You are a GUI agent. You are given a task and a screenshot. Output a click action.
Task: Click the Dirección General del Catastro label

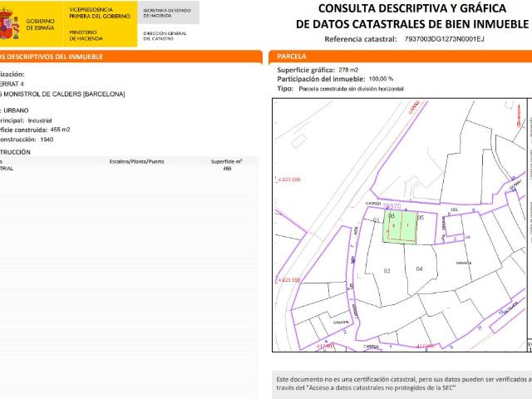pyautogui.click(x=164, y=35)
